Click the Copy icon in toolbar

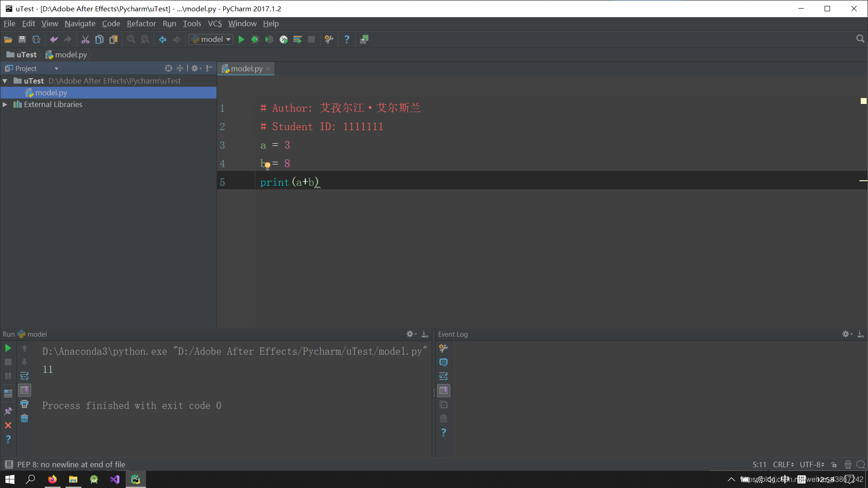[99, 40]
